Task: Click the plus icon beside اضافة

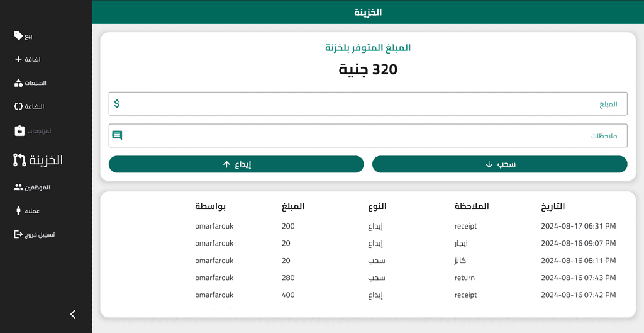Action: (x=18, y=59)
